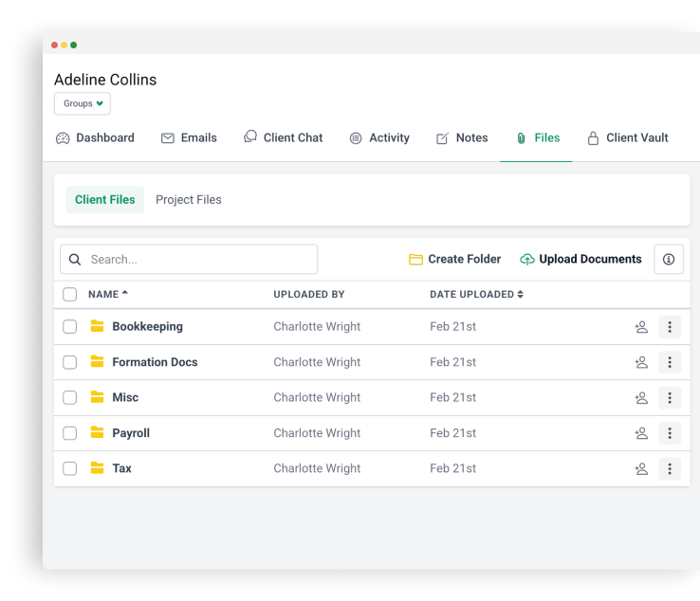This screenshot has height=601, width=700.
Task: Click add-user share icon for Formation Docs
Action: pyautogui.click(x=641, y=362)
